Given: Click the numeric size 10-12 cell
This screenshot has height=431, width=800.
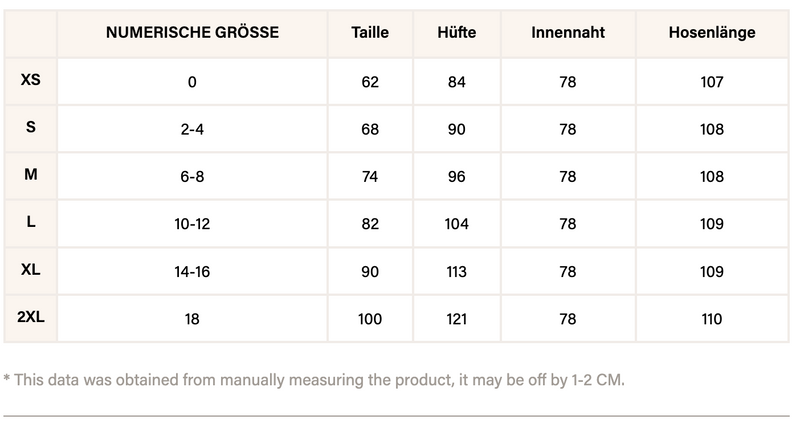Looking at the screenshot, I should point(192,224).
